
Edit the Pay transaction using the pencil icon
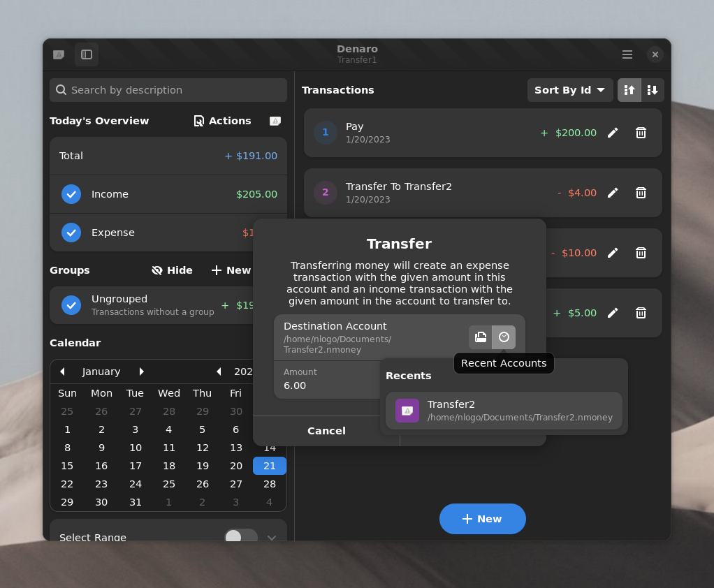[613, 132]
